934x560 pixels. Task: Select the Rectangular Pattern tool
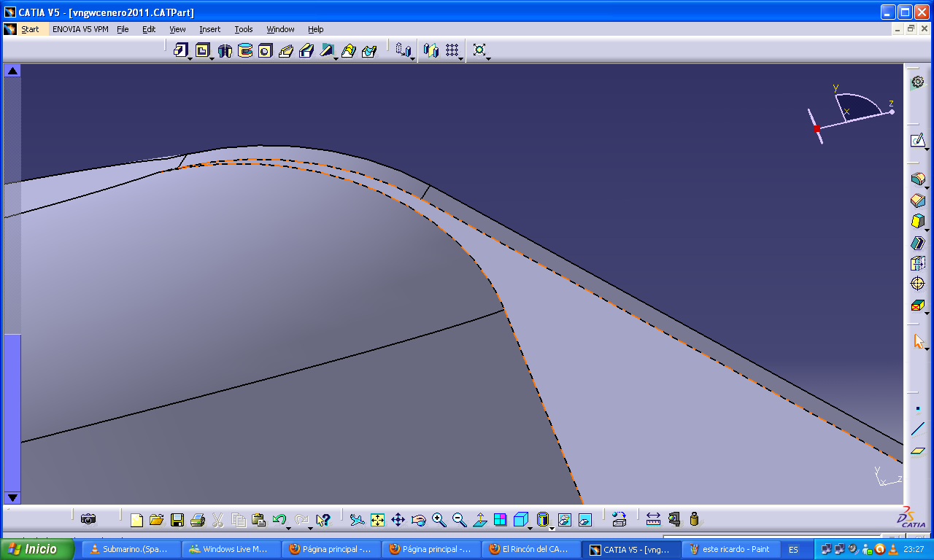pos(452,50)
